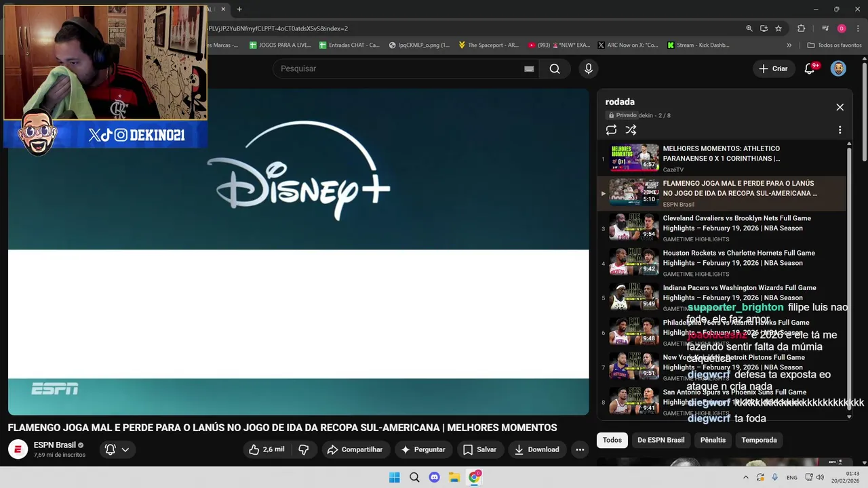Close the current browser tab

point(223,9)
